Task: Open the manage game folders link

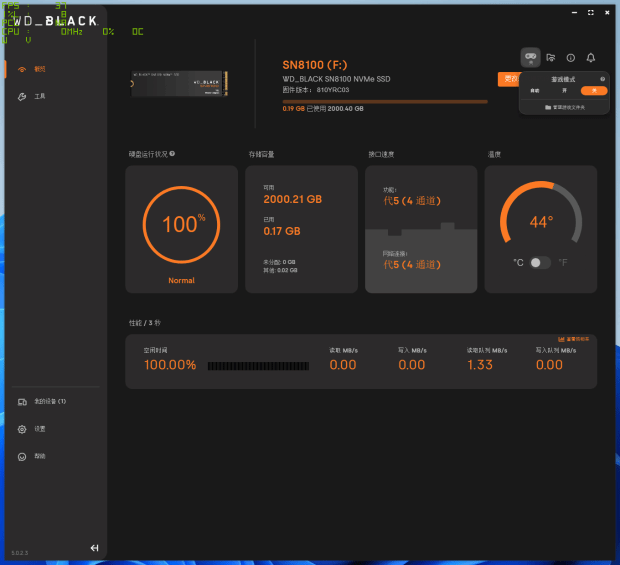Action: click(x=565, y=107)
